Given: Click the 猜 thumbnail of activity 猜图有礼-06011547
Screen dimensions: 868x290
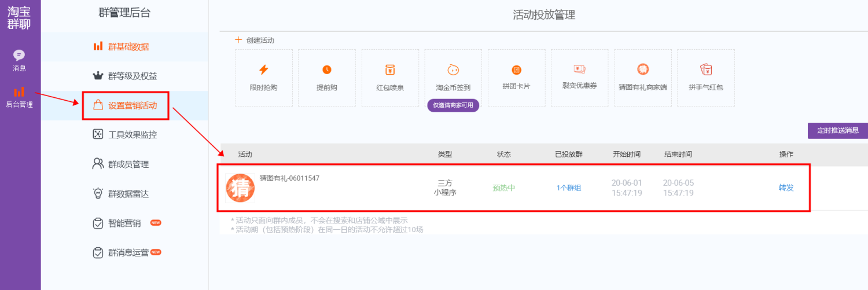Looking at the screenshot, I should click(x=240, y=188).
